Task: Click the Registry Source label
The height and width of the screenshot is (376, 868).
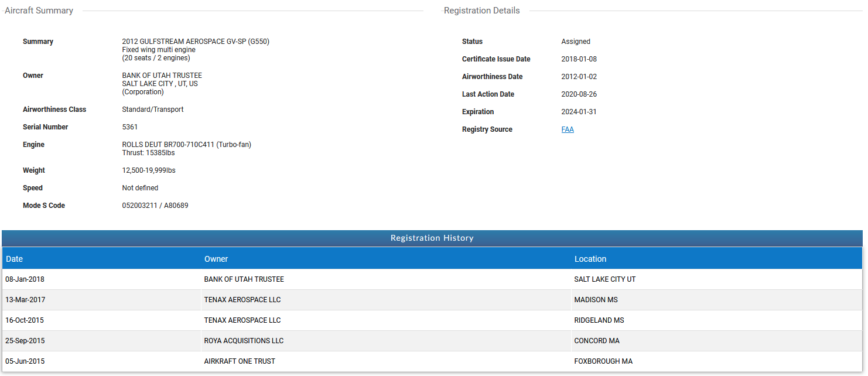Action: click(487, 129)
